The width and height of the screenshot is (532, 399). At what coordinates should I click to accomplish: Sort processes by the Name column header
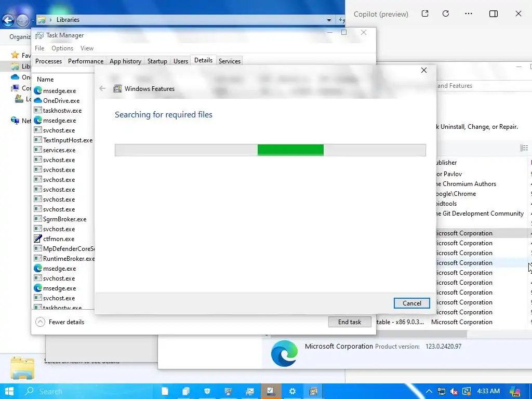(x=45, y=79)
